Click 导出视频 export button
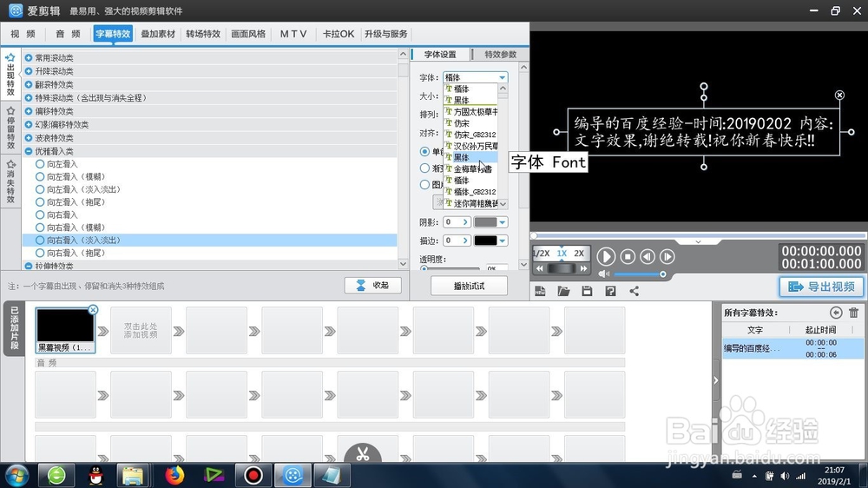868x488 pixels. point(821,287)
